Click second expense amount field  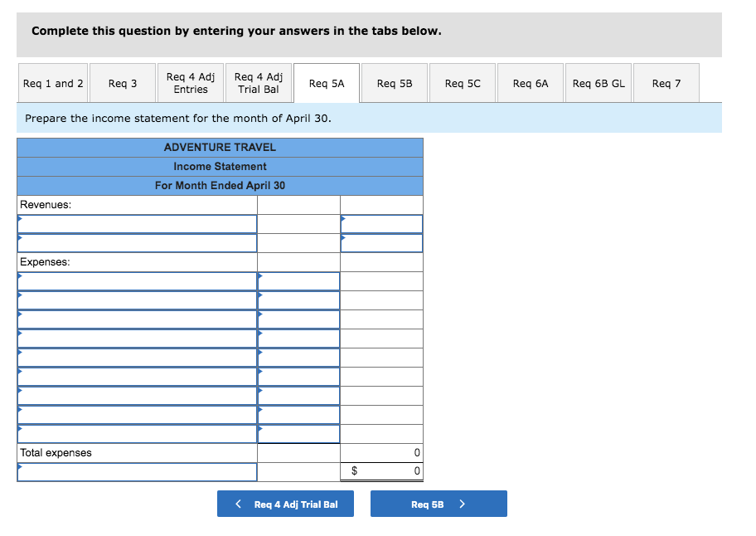tap(298, 300)
